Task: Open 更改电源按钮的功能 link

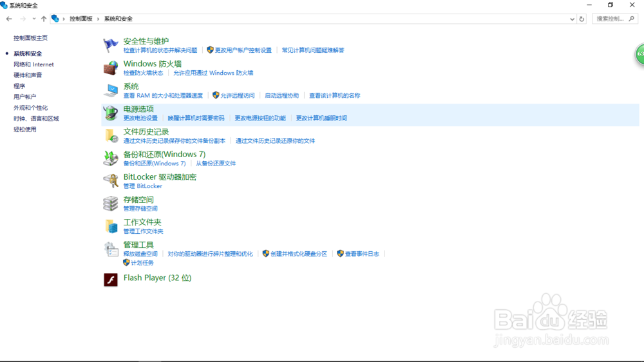Action: [x=260, y=118]
